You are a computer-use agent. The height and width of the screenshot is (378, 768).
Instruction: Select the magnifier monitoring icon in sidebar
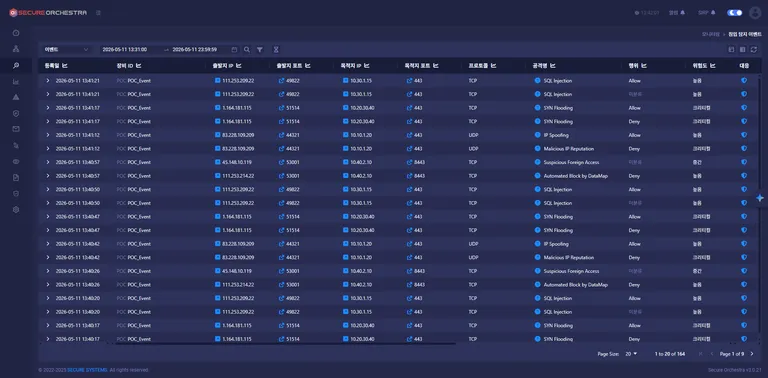coord(16,65)
